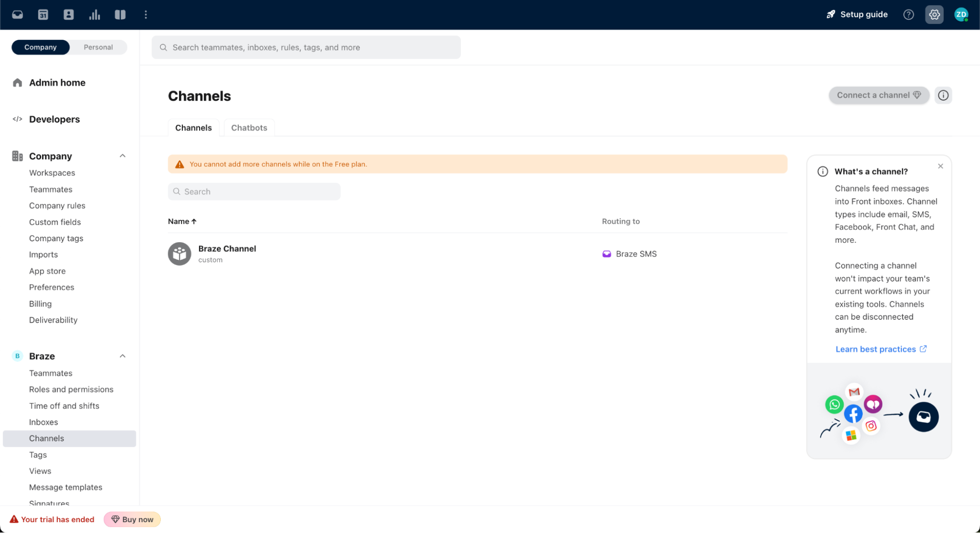
Task: Click the Developers section icon
Action: [x=18, y=119]
